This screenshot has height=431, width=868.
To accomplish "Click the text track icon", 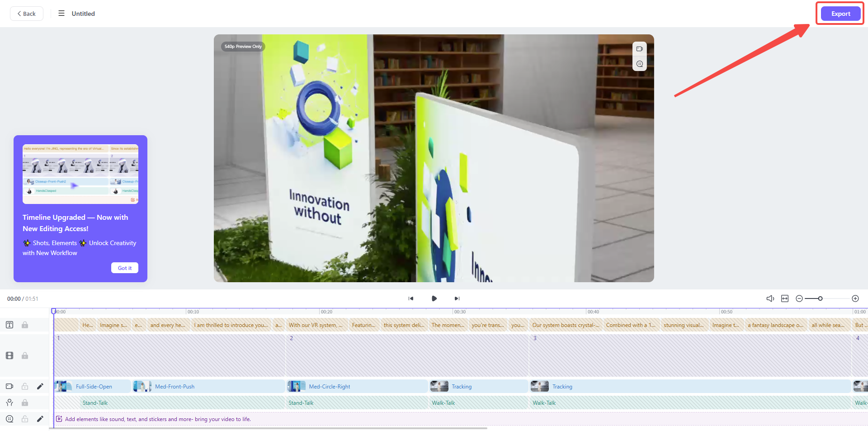I will 9,325.
